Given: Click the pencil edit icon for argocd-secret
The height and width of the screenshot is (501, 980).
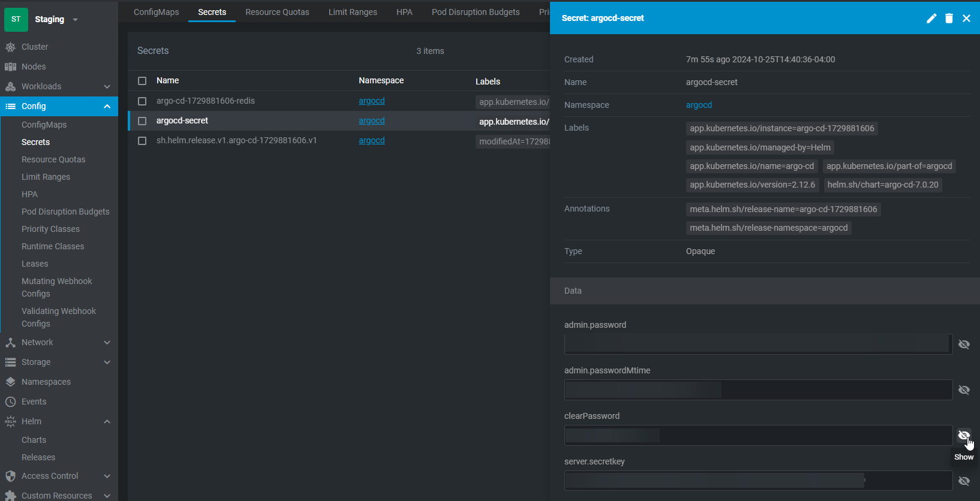Looking at the screenshot, I should point(931,19).
